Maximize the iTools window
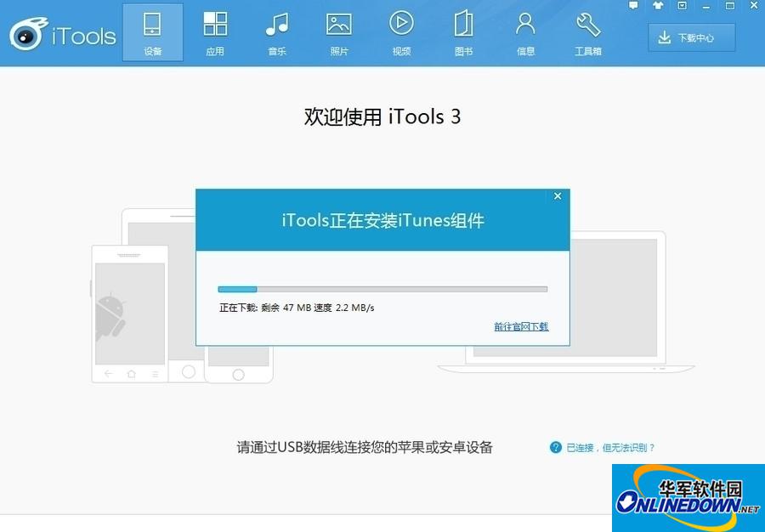The image size is (765, 532). pyautogui.click(x=730, y=6)
